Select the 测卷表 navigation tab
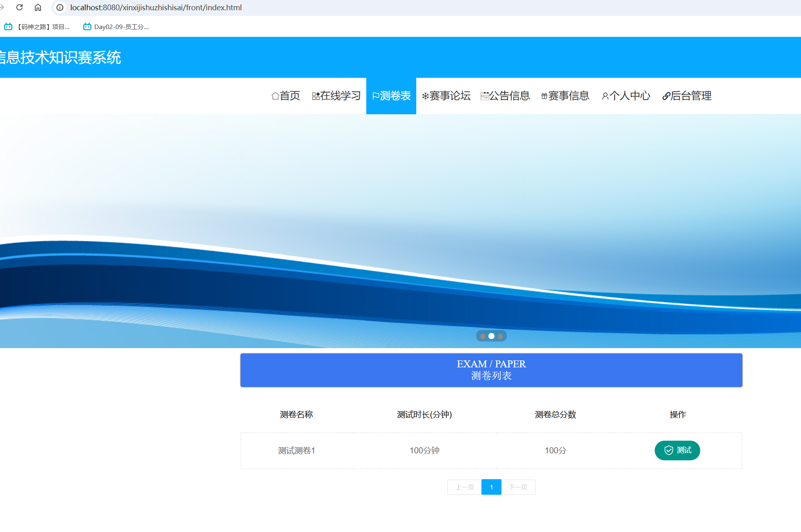Viewport: 801px width, 532px height. [391, 96]
